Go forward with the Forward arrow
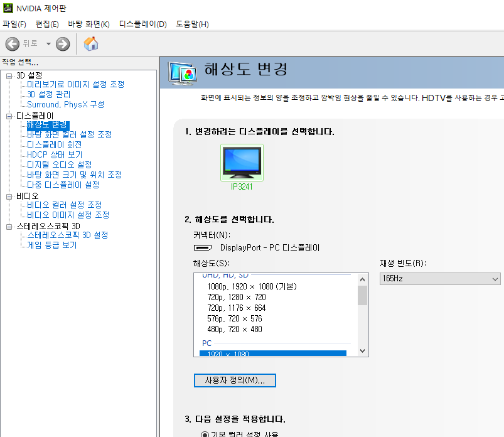The height and width of the screenshot is (437, 504). pyautogui.click(x=63, y=44)
